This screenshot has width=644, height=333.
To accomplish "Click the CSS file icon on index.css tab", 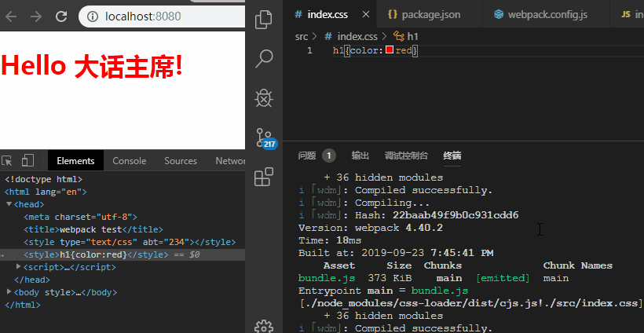I will click(298, 15).
